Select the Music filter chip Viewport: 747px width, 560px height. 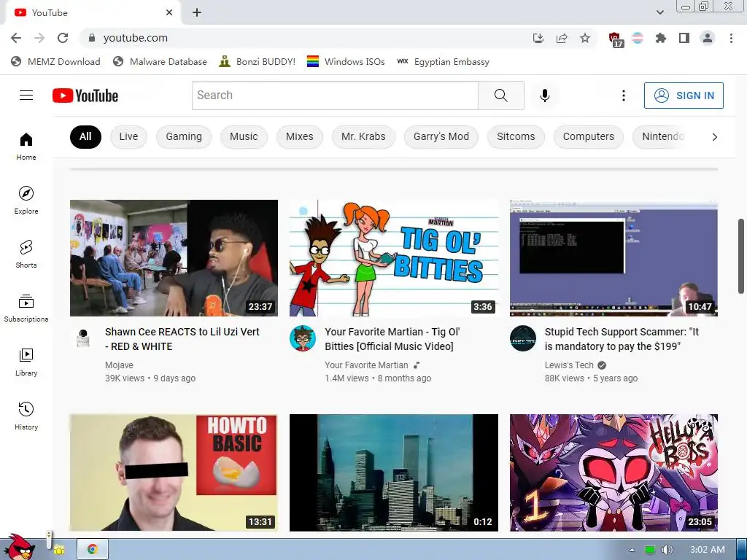pyautogui.click(x=244, y=136)
